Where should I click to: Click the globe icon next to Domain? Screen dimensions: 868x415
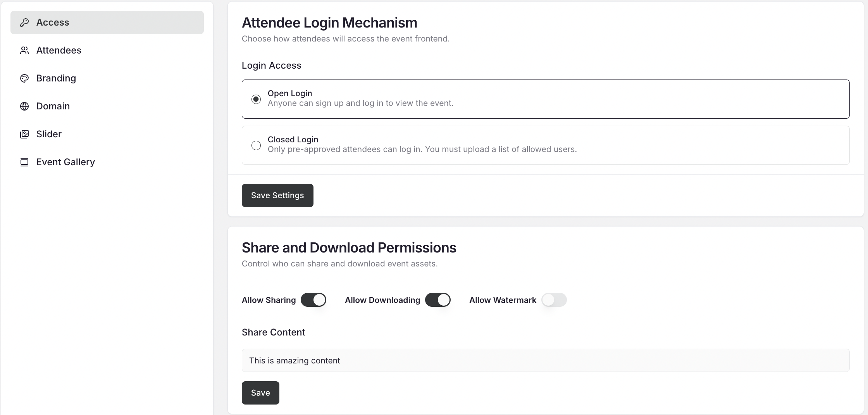pyautogui.click(x=24, y=106)
